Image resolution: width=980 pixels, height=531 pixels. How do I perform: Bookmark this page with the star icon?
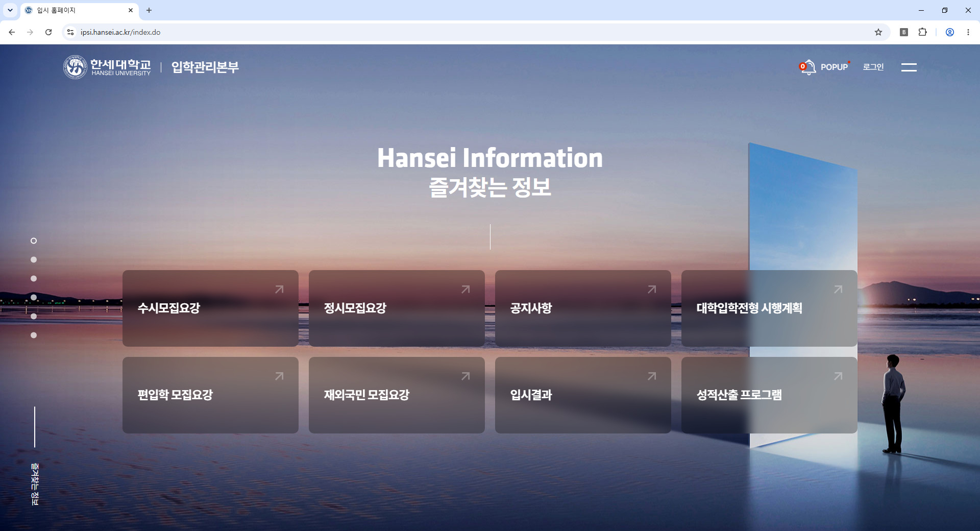pos(878,32)
